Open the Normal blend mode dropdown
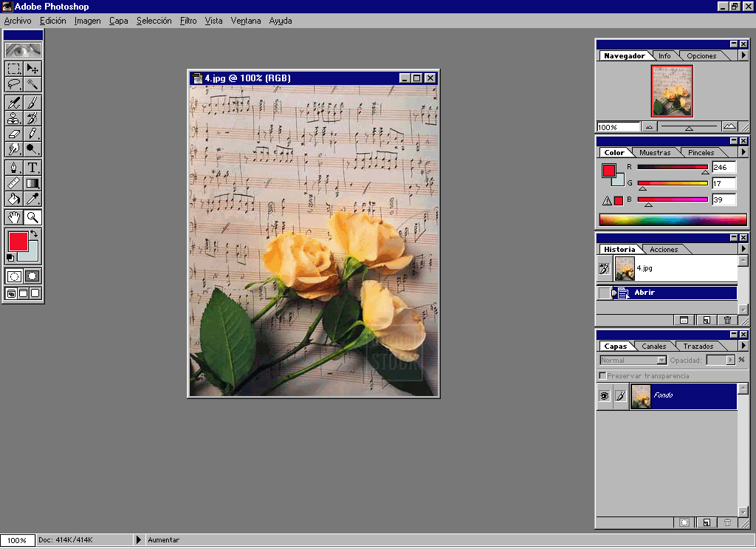This screenshot has height=549, width=756. [633, 361]
